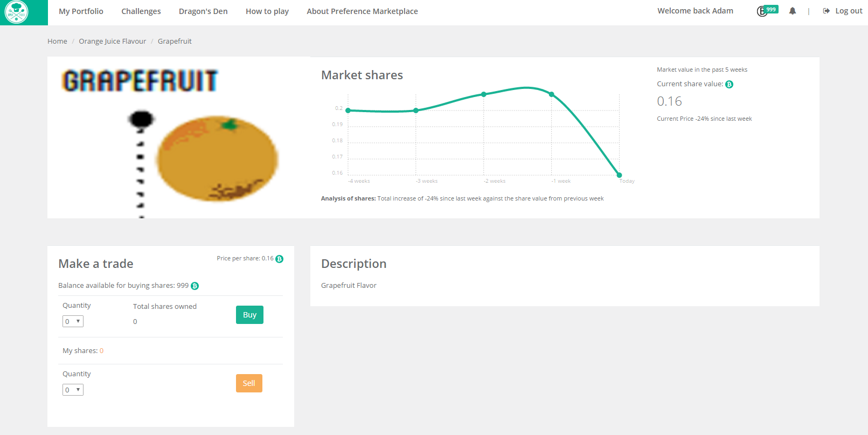Screen dimensions: 868x435
Task: Click the log out arrow icon
Action: tap(826, 11)
